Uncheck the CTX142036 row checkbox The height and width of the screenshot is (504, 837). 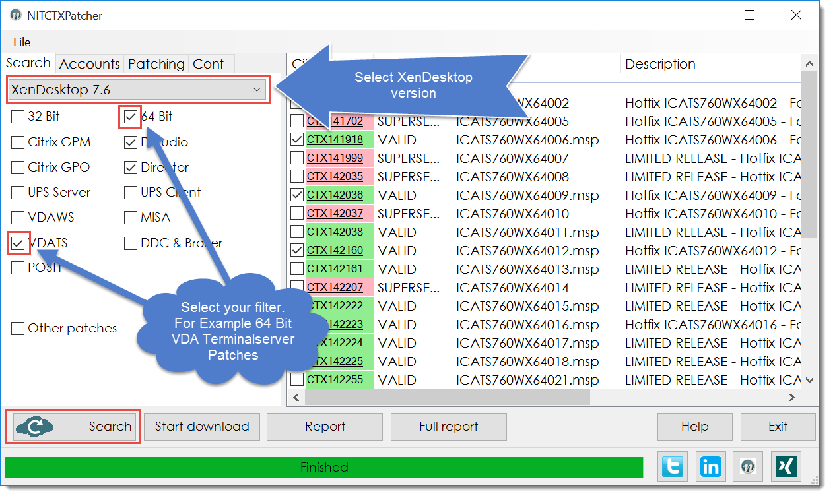297,195
